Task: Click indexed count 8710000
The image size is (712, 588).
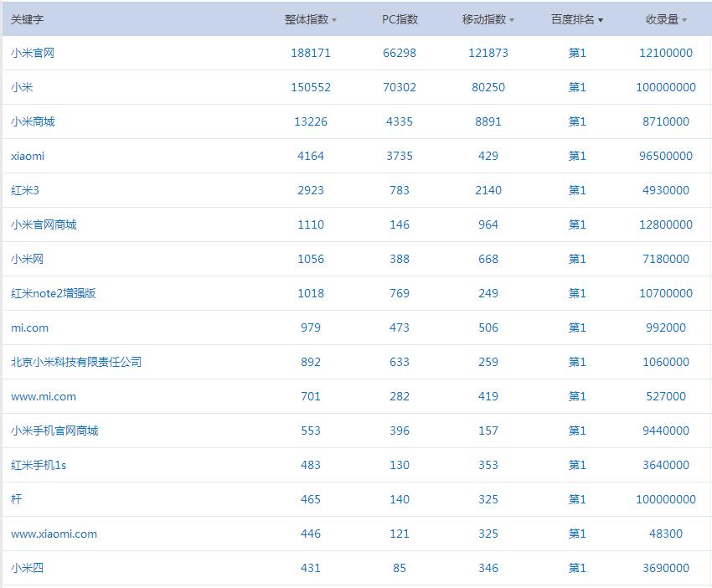Action: click(666, 121)
